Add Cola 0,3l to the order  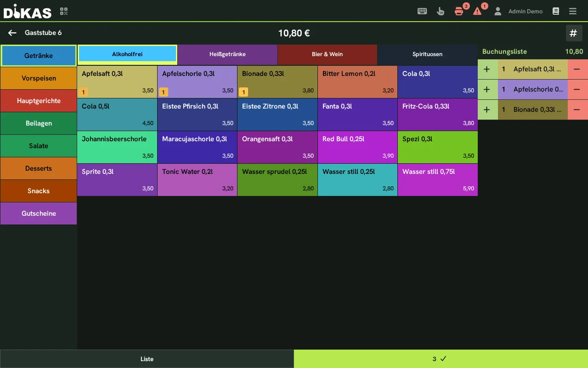[438, 82]
